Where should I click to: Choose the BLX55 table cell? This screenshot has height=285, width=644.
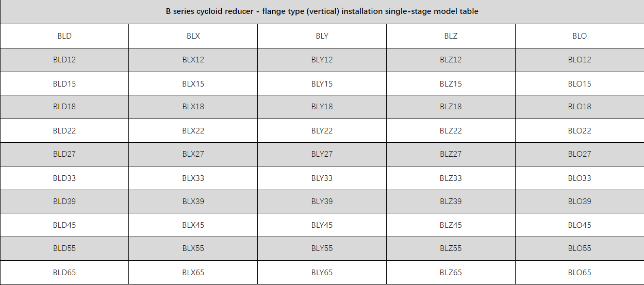[193, 248]
